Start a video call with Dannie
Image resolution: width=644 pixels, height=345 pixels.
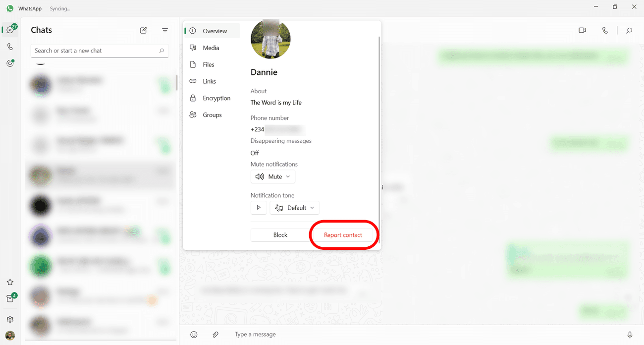tap(582, 30)
